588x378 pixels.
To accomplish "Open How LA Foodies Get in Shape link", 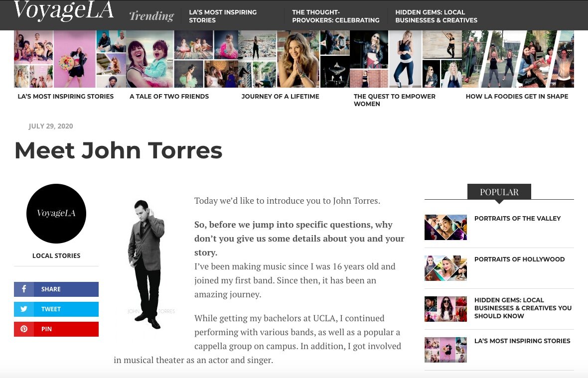I will point(517,96).
